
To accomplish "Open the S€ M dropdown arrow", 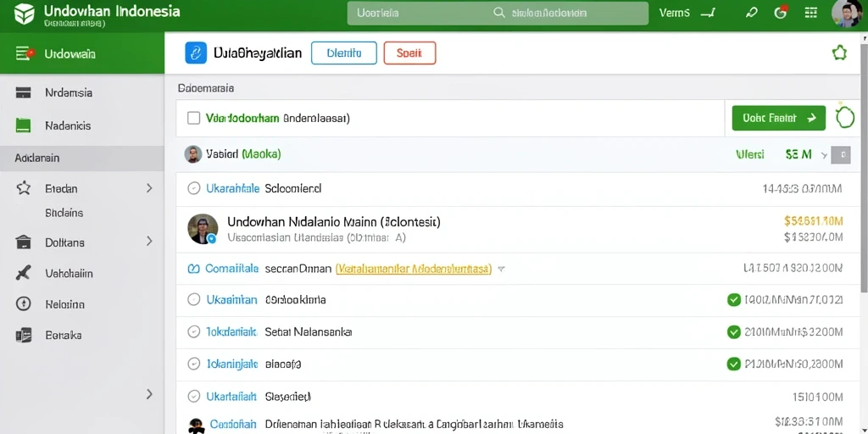I will (824, 154).
